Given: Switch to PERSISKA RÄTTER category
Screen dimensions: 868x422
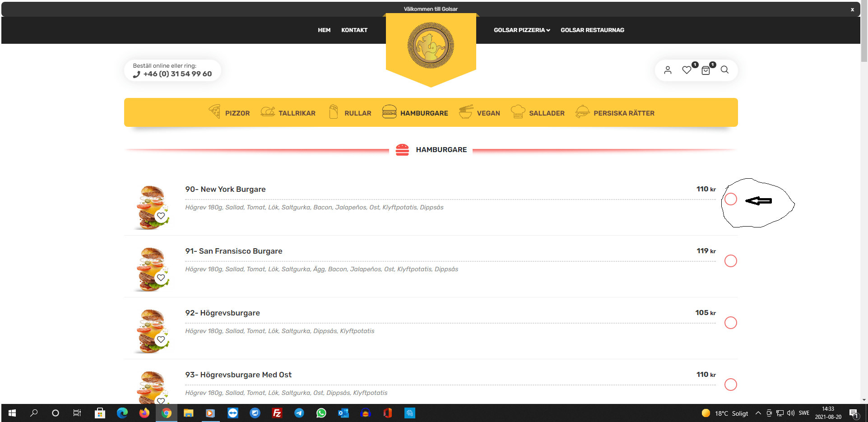Looking at the screenshot, I should pos(624,113).
